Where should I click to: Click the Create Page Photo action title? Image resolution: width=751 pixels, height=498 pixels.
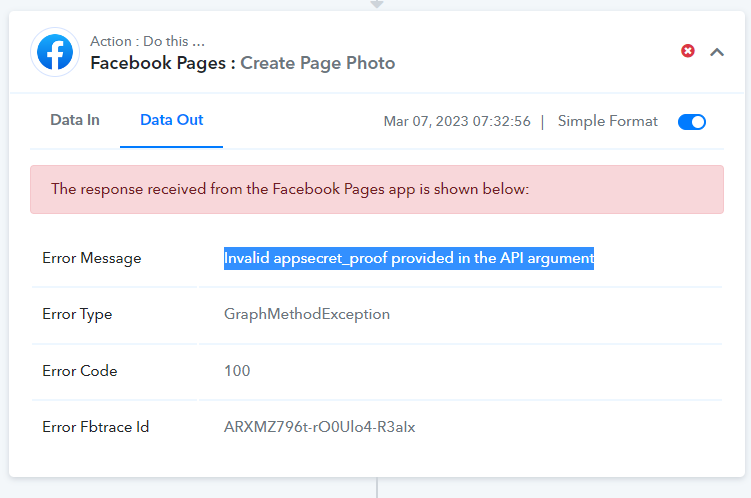pyautogui.click(x=318, y=63)
